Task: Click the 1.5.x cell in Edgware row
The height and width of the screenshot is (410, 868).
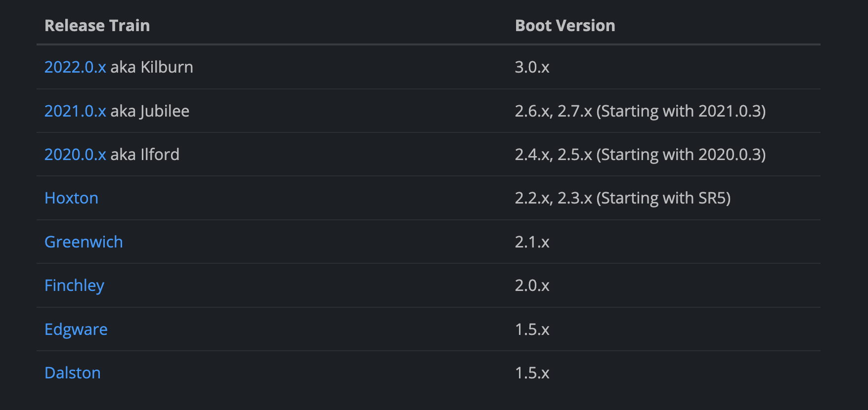Action: point(532,329)
